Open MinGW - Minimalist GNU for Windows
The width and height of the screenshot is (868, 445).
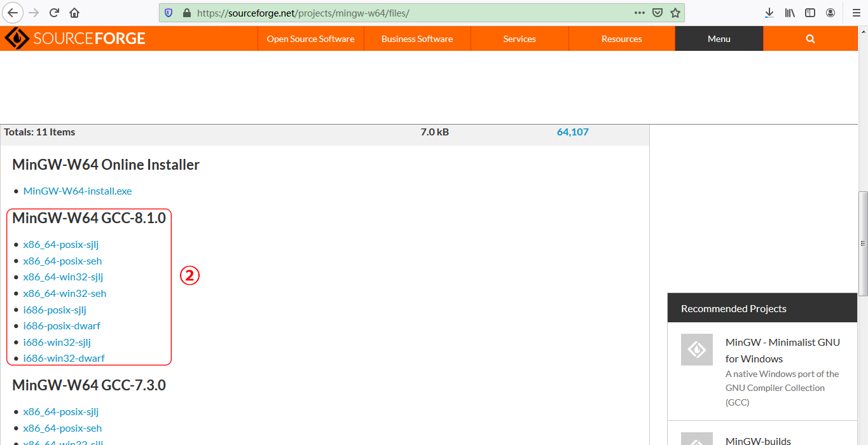783,350
